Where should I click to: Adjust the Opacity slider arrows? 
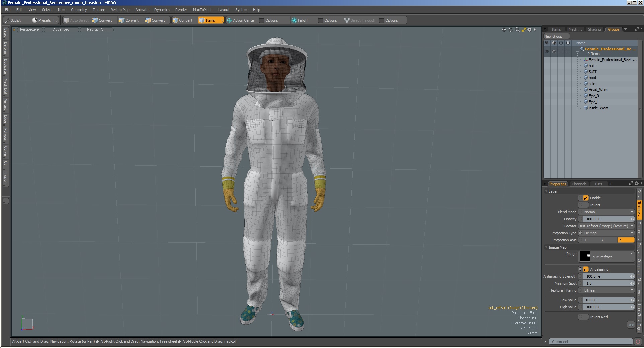pyautogui.click(x=632, y=219)
